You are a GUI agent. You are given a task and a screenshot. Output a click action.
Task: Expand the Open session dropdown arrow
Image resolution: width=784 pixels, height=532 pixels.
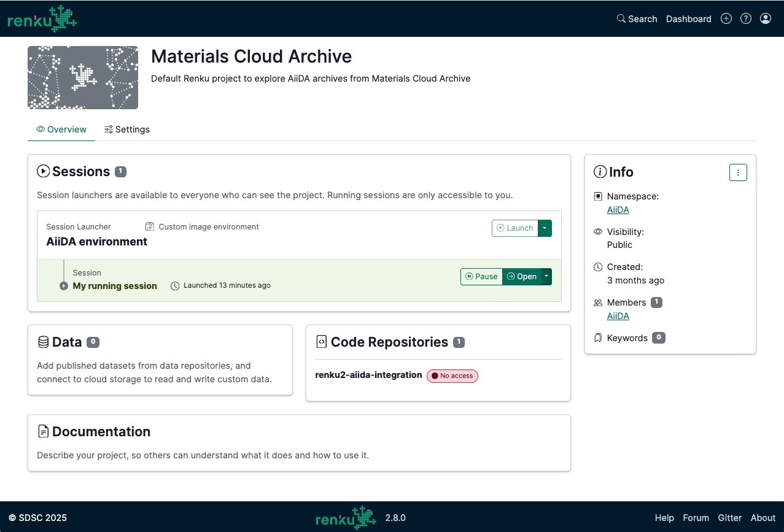point(546,277)
